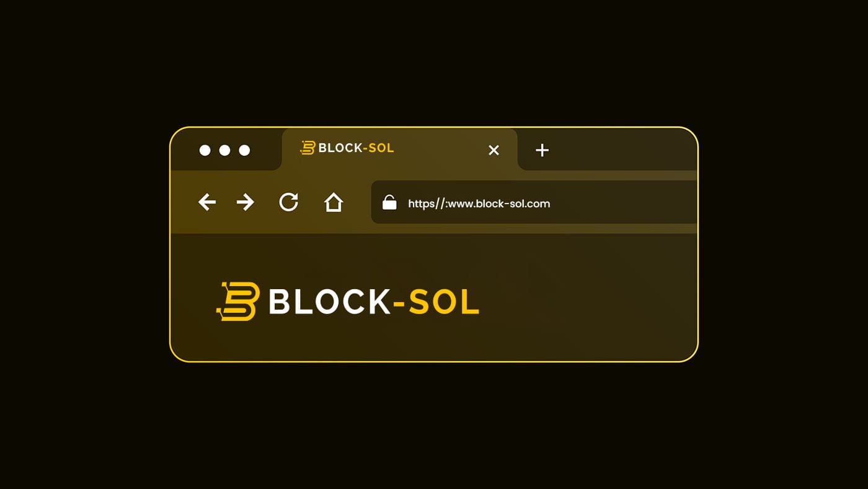868x489 pixels.
Task: Open the home page via house icon
Action: 334,202
